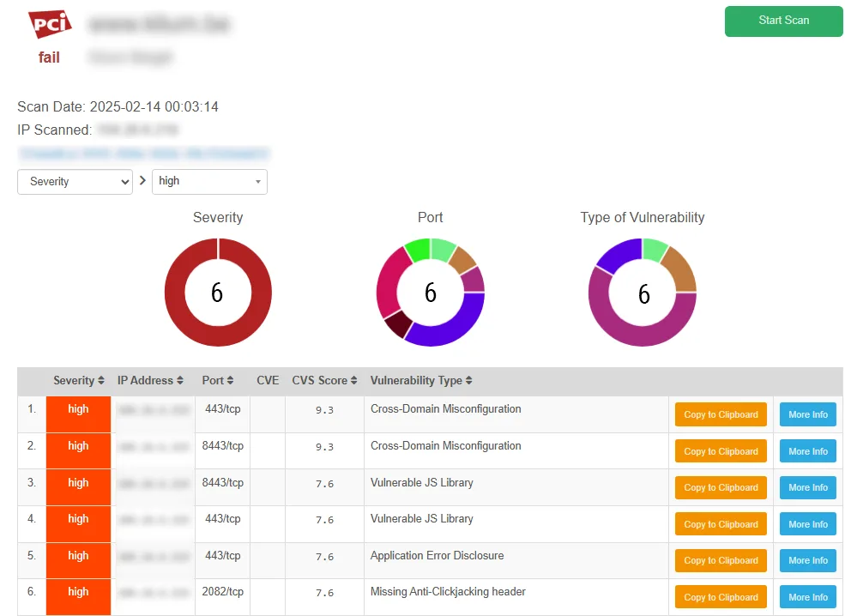Click the blurred link below IP Scanned
The height and width of the screenshot is (616, 845).
pos(143,154)
